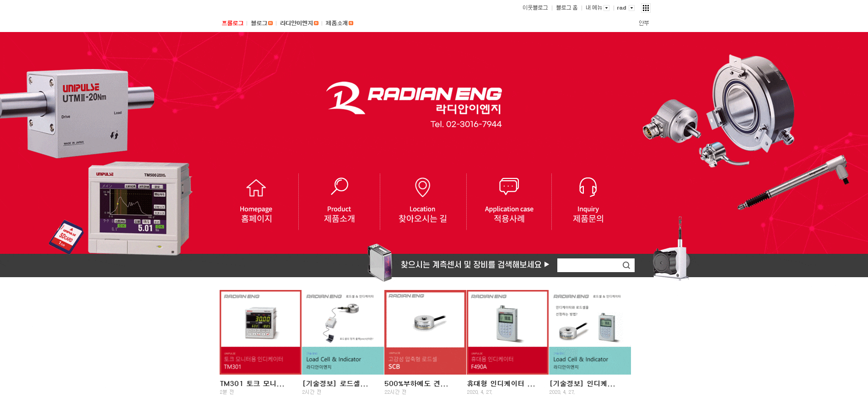Open the 프롤로그 tab
The width and height of the screenshot is (868, 397).
click(232, 23)
